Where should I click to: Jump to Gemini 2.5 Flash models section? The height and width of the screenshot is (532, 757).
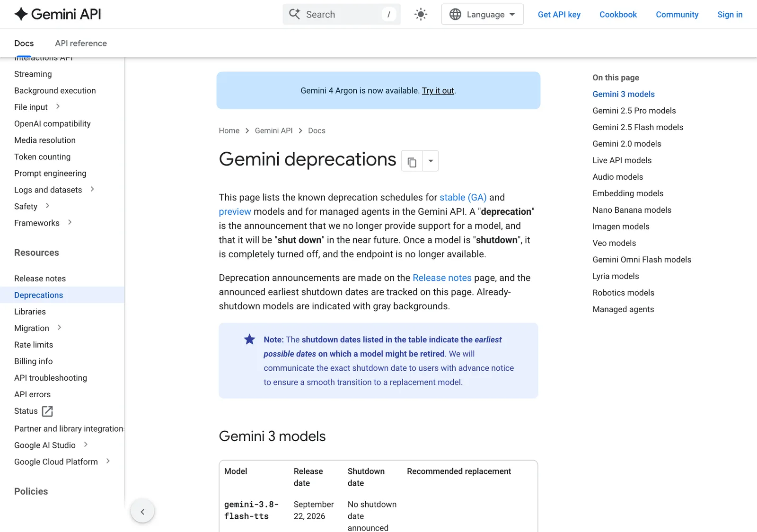click(x=638, y=127)
